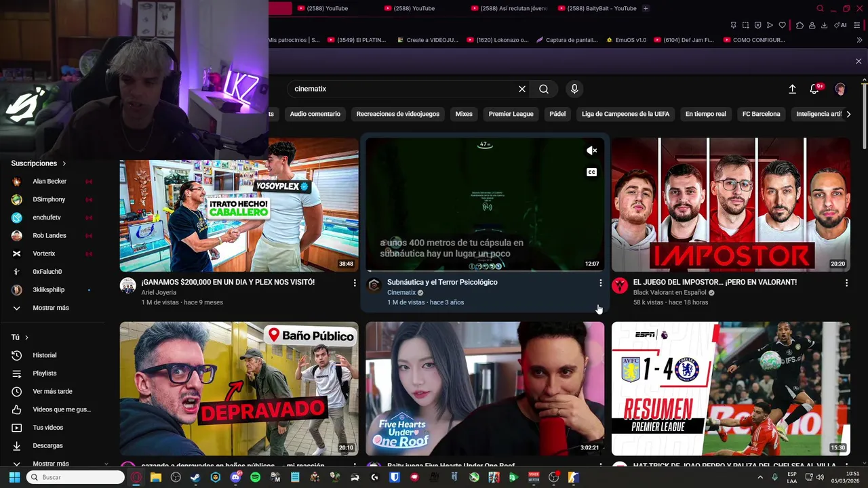Bookmark page with the heart icon

(x=782, y=25)
